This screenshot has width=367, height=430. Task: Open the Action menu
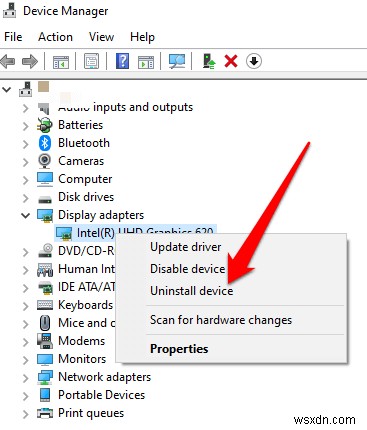55,37
